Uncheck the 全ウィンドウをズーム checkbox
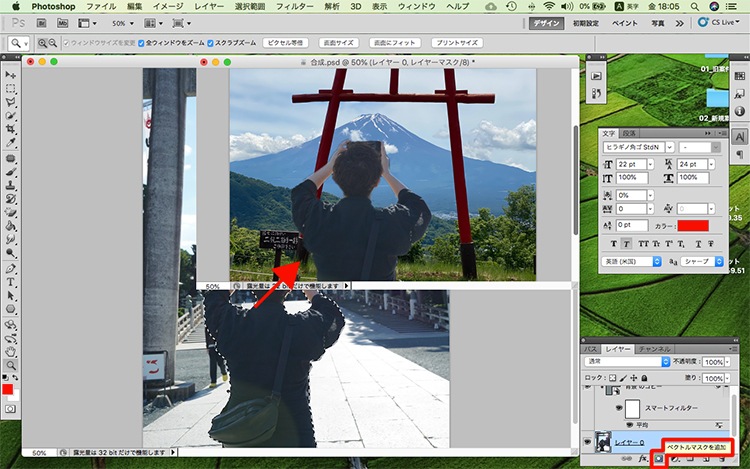The image size is (750, 469). [x=141, y=43]
